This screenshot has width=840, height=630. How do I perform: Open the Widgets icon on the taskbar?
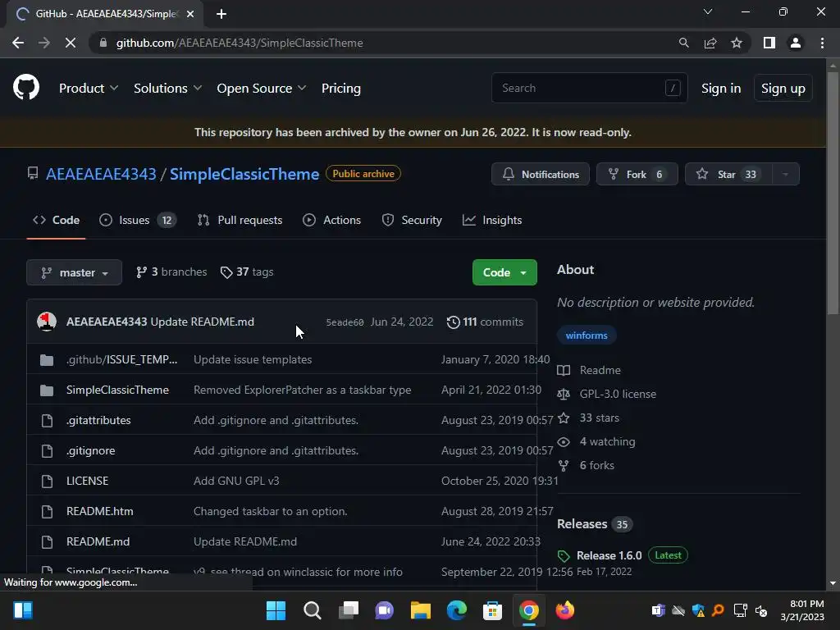click(x=23, y=610)
